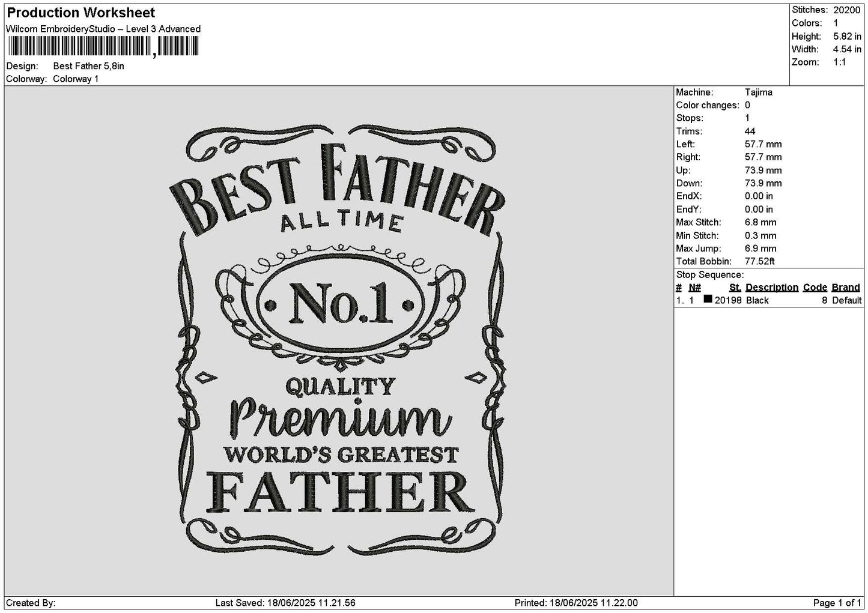Click the EndX value 0.00 in
The width and height of the screenshot is (868, 613).
click(x=759, y=196)
